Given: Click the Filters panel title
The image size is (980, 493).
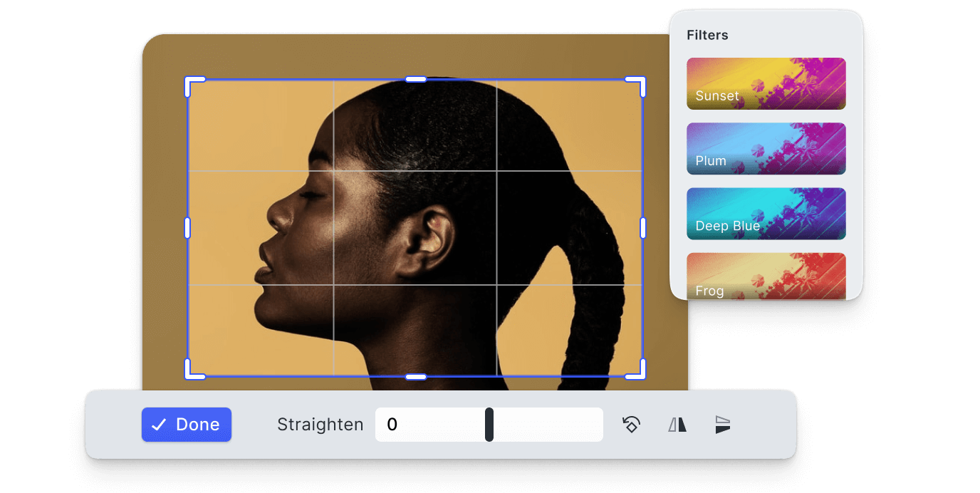Looking at the screenshot, I should click(x=707, y=34).
